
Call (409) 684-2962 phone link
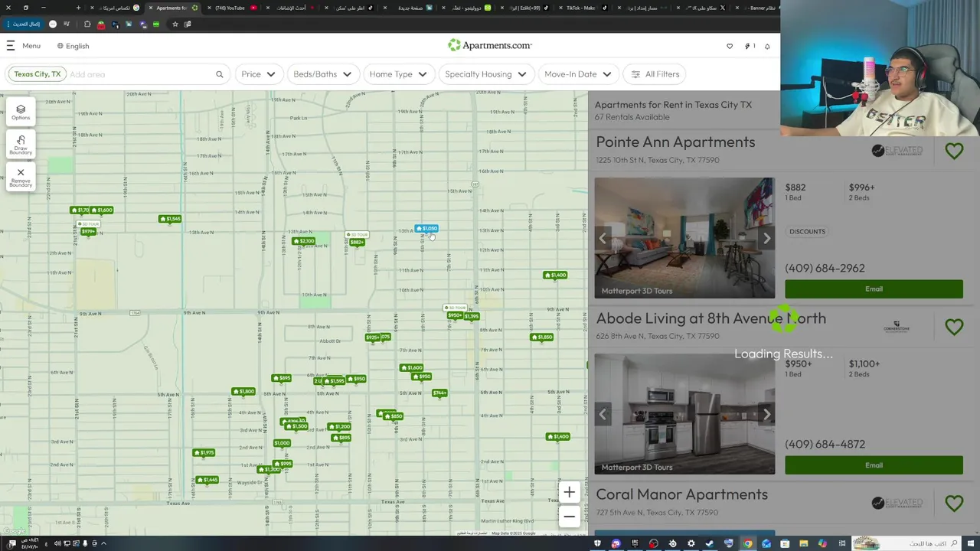coord(825,268)
